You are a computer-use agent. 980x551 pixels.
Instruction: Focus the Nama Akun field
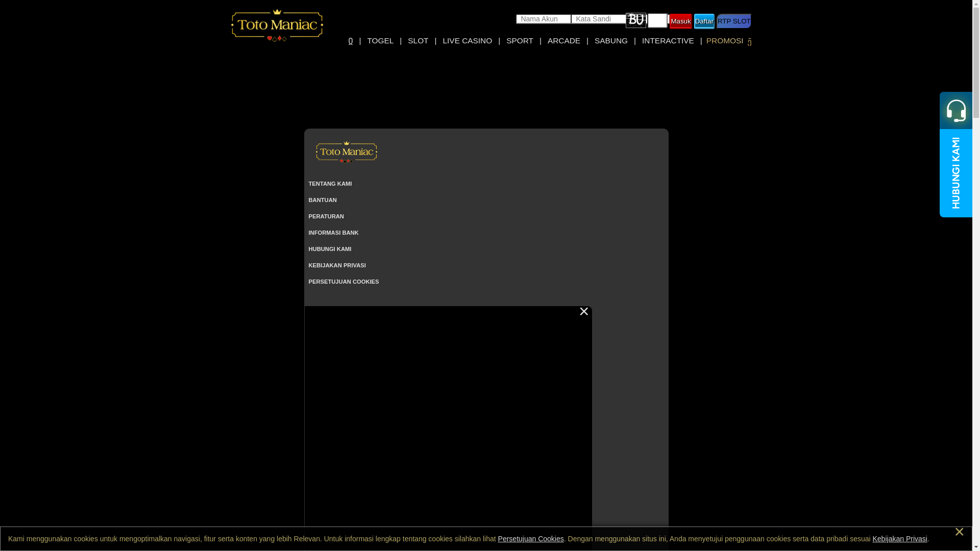(x=543, y=19)
